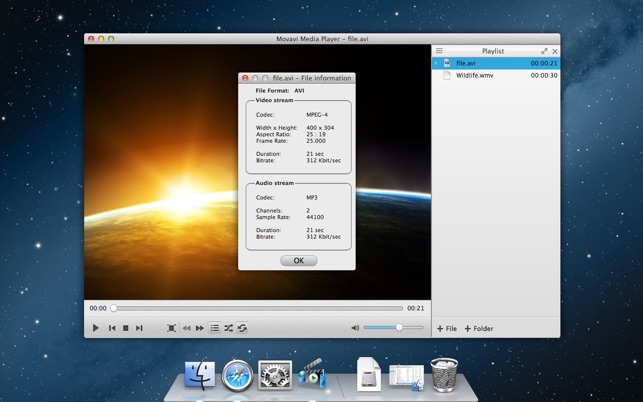The width and height of the screenshot is (643, 402).
Task: Toggle shuffle playback mode
Action: click(x=228, y=328)
